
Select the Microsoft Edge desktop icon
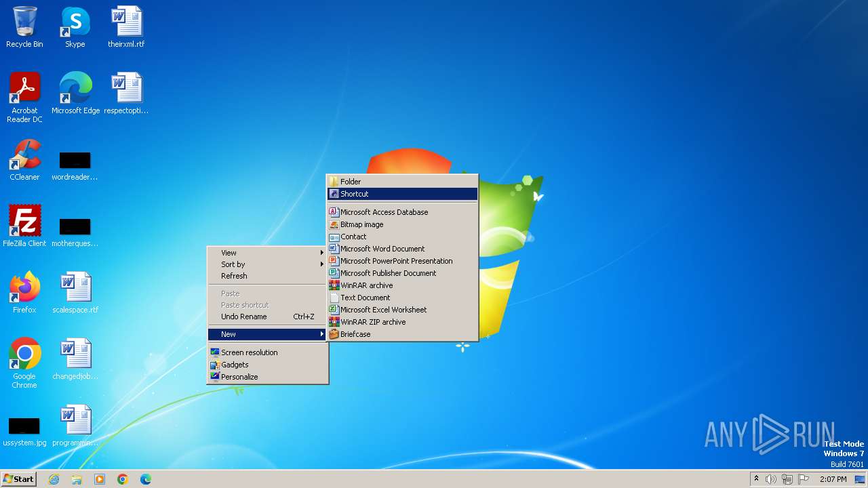coord(75,94)
